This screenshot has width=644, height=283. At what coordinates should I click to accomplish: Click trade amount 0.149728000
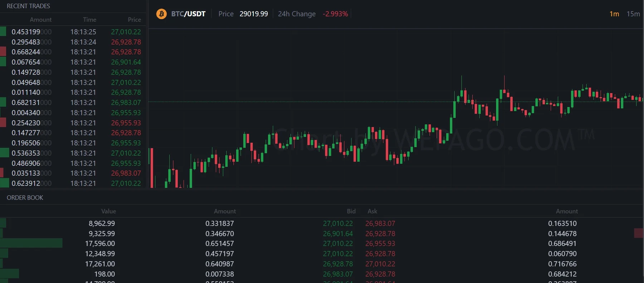31,72
